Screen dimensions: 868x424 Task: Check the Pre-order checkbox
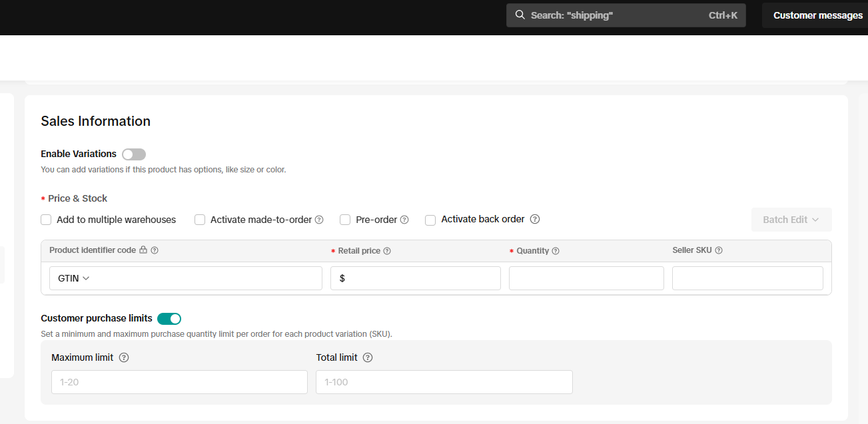coord(345,220)
